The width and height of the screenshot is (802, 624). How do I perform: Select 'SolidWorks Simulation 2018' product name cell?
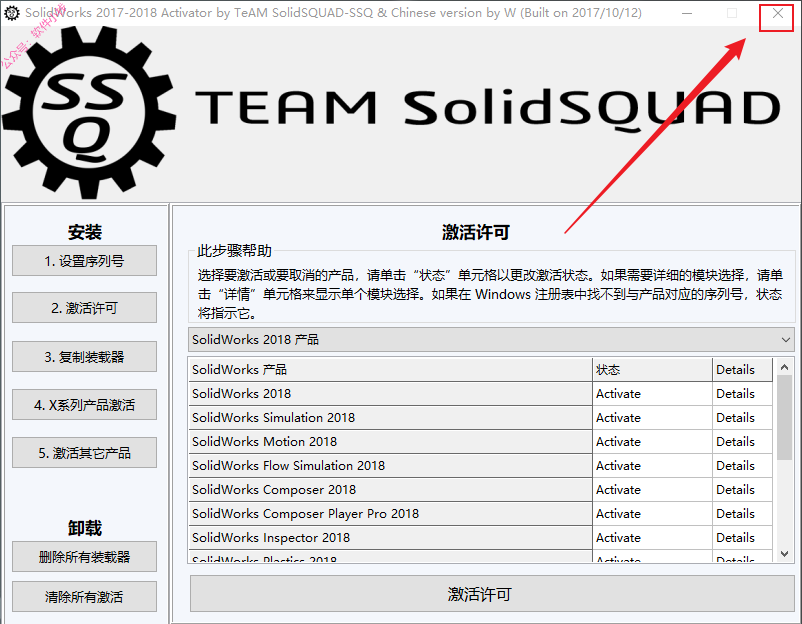(x=390, y=418)
